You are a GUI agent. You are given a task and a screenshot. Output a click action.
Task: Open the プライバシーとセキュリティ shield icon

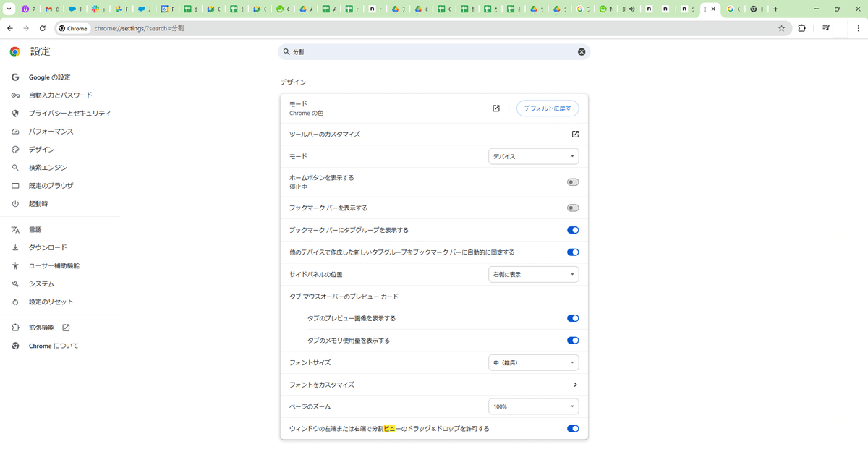pyautogui.click(x=14, y=113)
